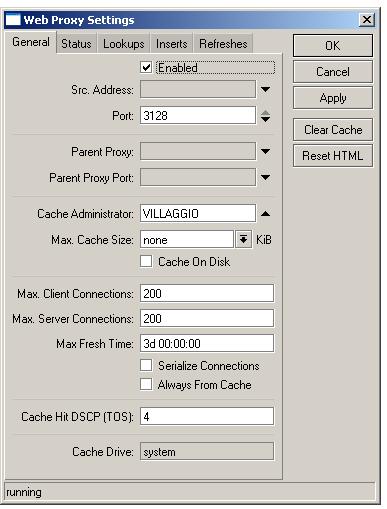Increase the Port value with up arrow
Screen dimensions: 387x509
click(x=265, y=113)
